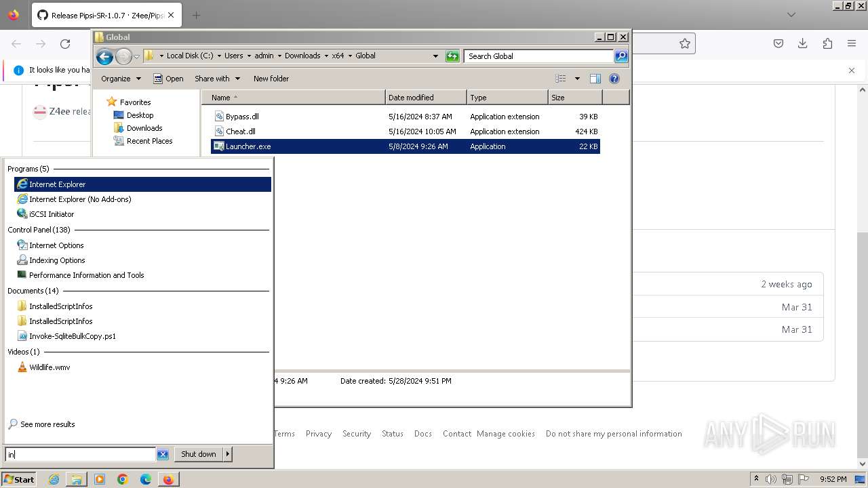The image size is (868, 488).
Task: Open the Firefox extensions icon
Action: click(x=827, y=43)
